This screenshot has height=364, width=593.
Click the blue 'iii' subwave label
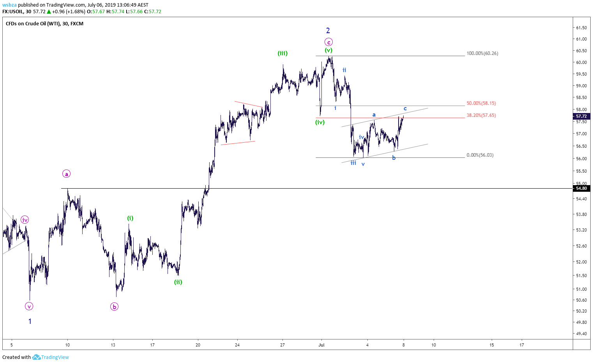(353, 163)
